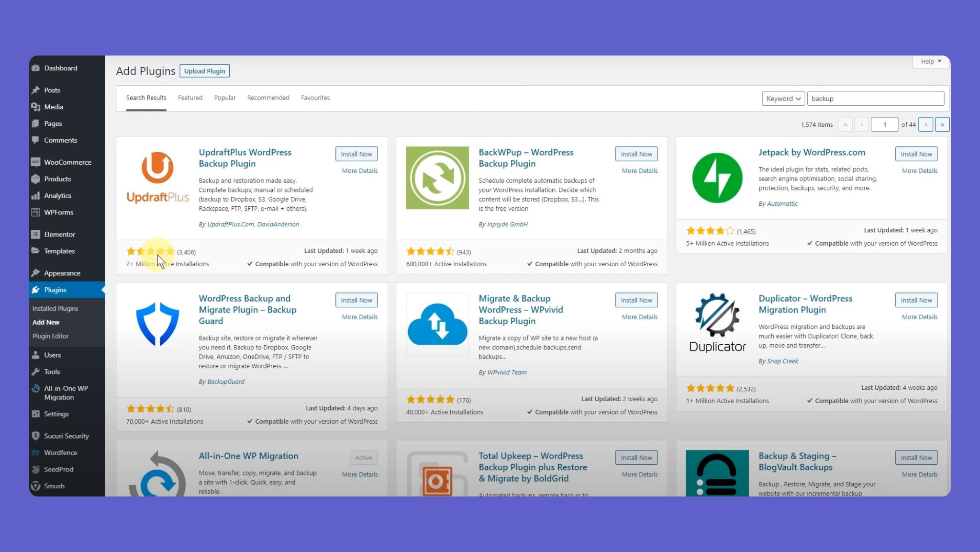Install the Duplicator plugin now

(916, 300)
